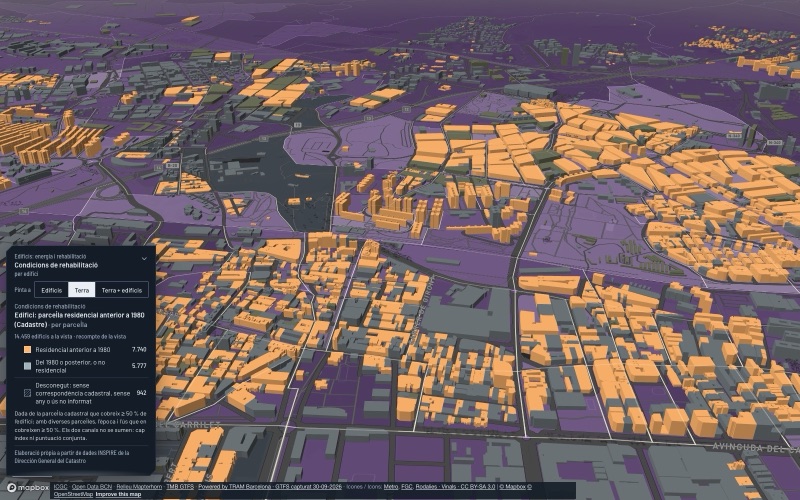Image resolution: width=800 pixels, height=500 pixels.
Task: Open the Relleu Mapterhorn link
Action: (x=139, y=487)
